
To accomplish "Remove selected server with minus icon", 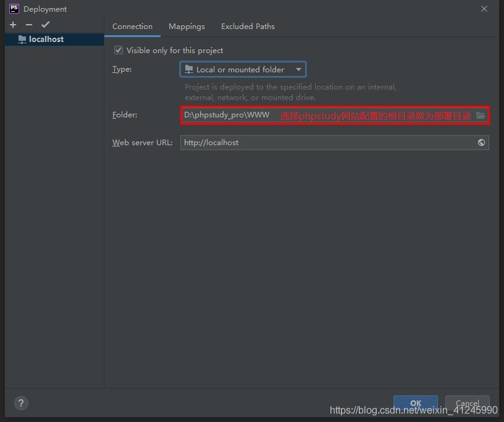I will (x=29, y=25).
